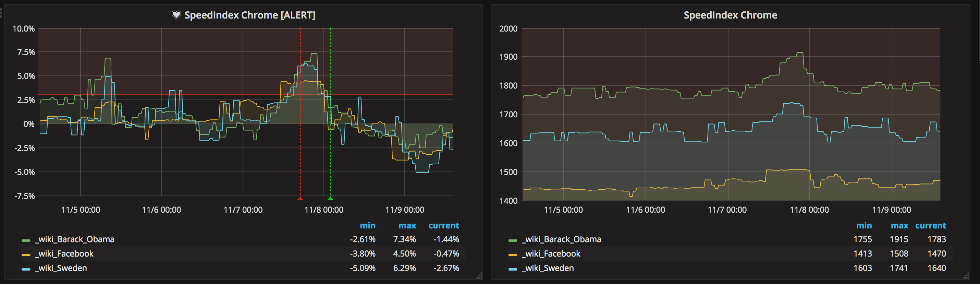The height and width of the screenshot is (284, 980).
Task: Grab the left panel's resize handle corner
Action: tap(479, 276)
